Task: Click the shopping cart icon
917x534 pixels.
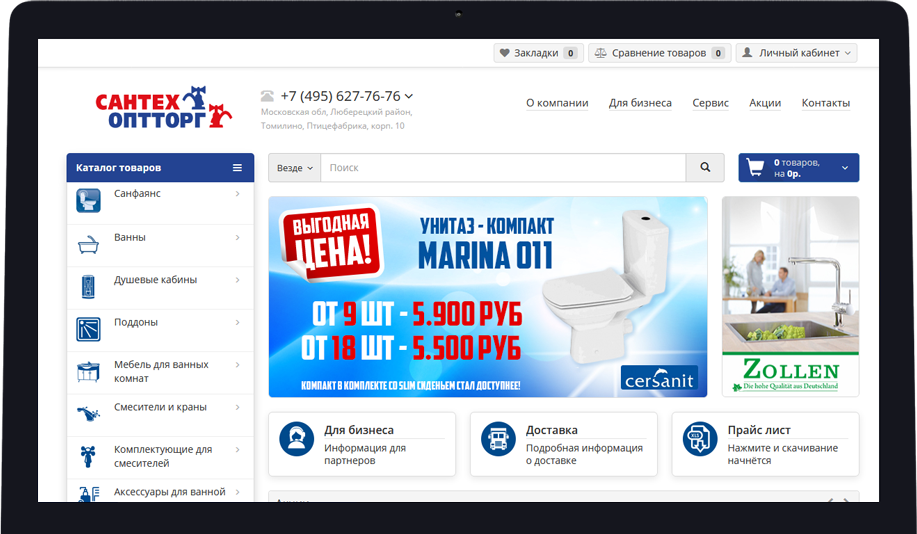Action: point(755,168)
